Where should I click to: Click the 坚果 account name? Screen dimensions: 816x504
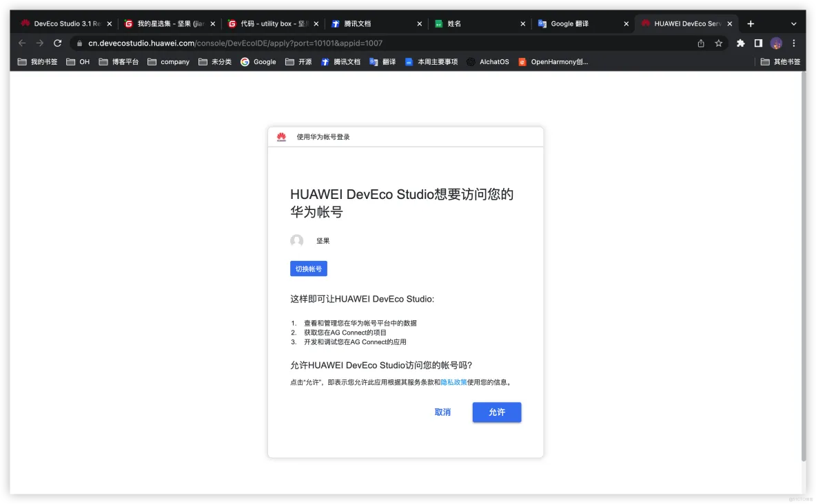point(323,241)
